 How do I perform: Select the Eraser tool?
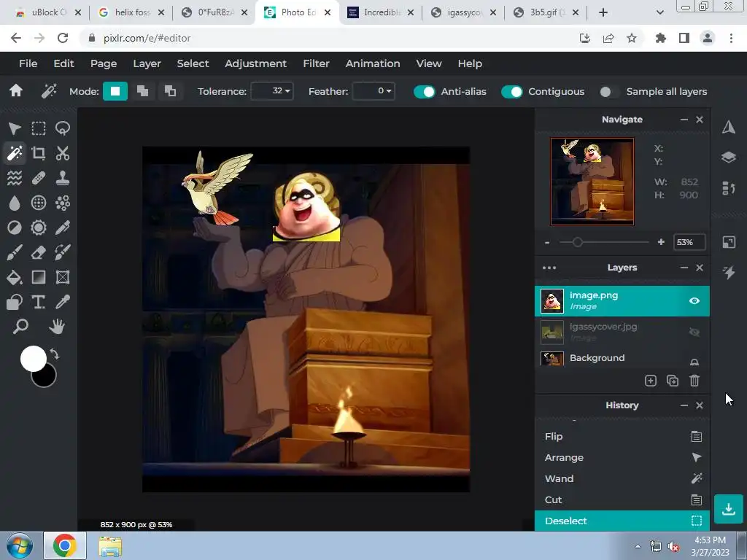[x=39, y=252]
